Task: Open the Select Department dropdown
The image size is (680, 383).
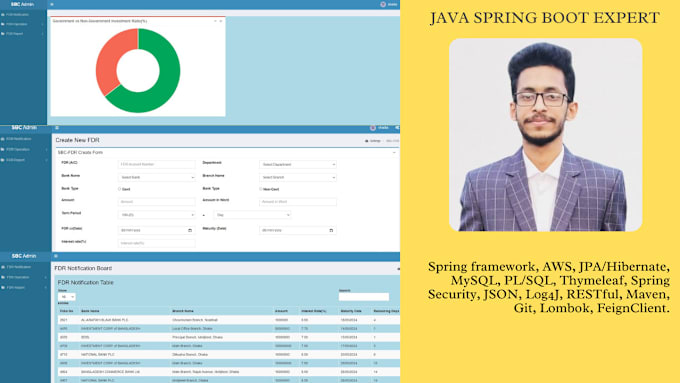Action: 298,164
